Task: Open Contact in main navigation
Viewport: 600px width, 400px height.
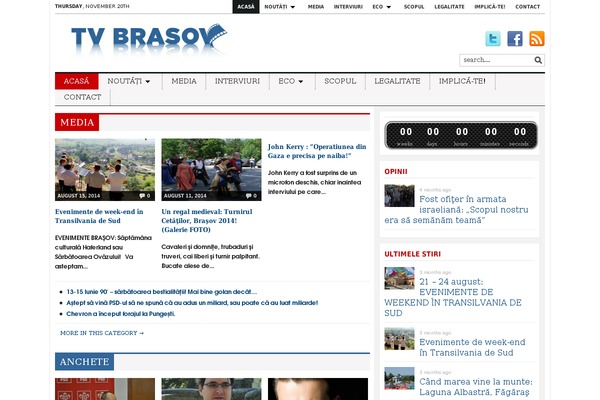Action: click(83, 97)
